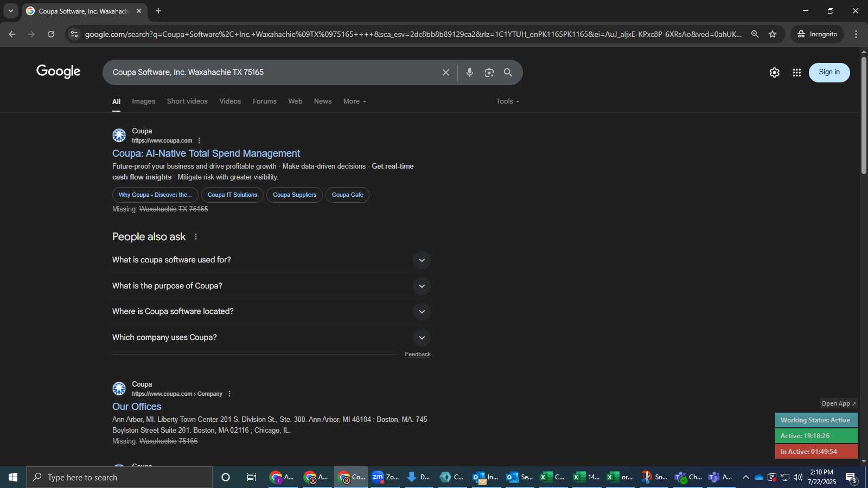Open Google quick settings gear
Image resolution: width=868 pixels, height=488 pixels.
point(775,73)
